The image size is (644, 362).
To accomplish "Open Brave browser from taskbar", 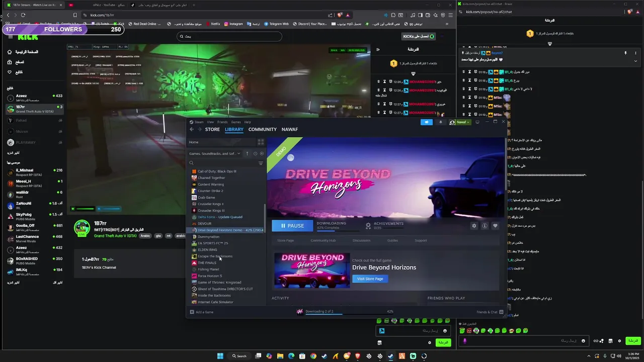I will pos(358,356).
